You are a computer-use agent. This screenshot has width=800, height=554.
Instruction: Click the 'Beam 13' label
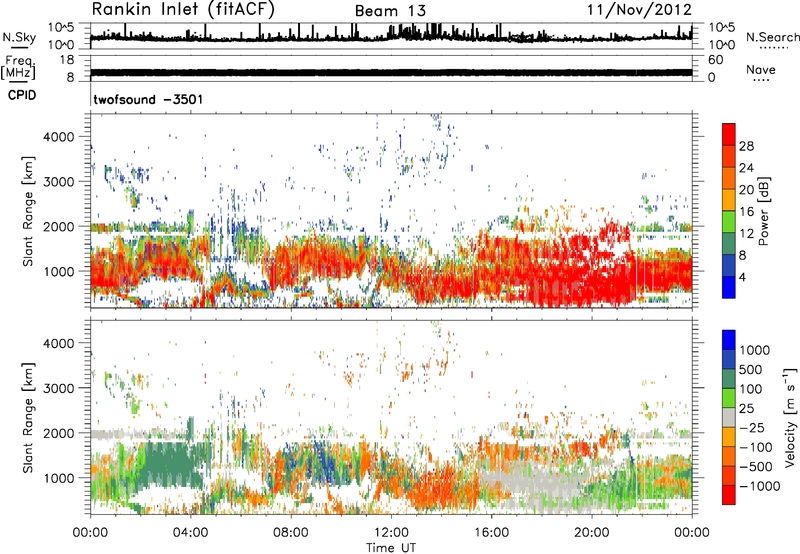tap(390, 11)
